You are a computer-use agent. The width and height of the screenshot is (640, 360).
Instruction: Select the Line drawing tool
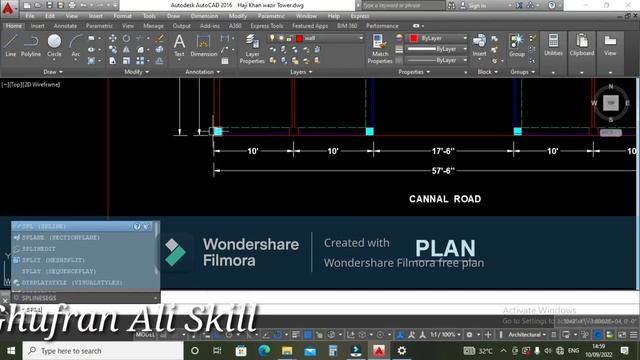click(x=11, y=45)
